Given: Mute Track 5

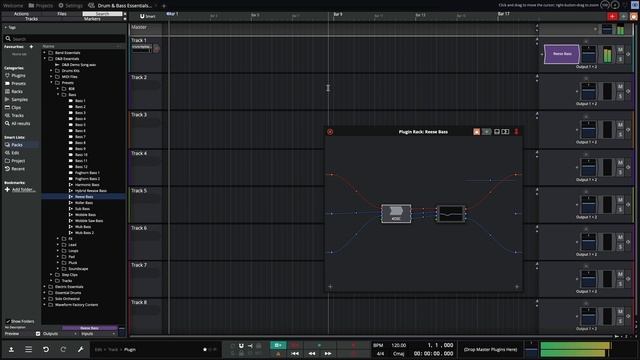Looking at the screenshot, I should point(620,200).
